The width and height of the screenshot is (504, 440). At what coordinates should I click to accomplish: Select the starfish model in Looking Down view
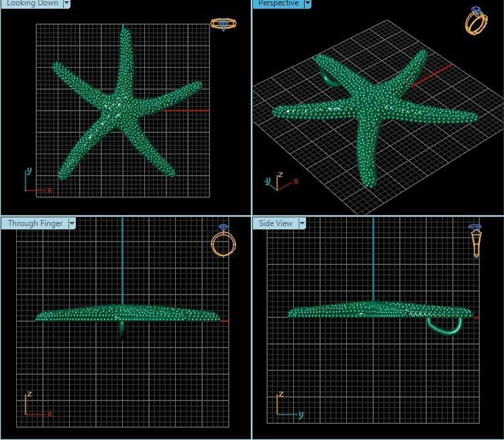click(122, 109)
